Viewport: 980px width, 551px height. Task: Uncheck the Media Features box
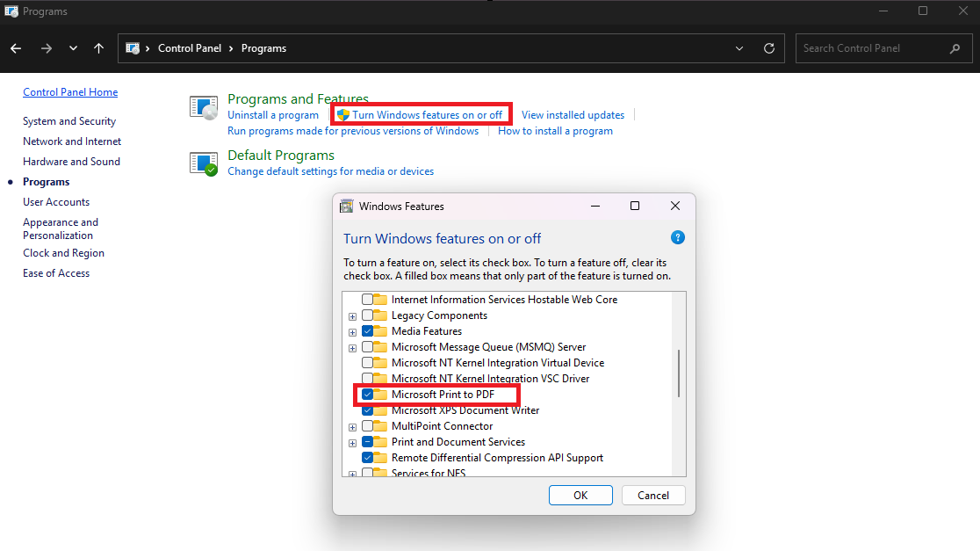(367, 330)
